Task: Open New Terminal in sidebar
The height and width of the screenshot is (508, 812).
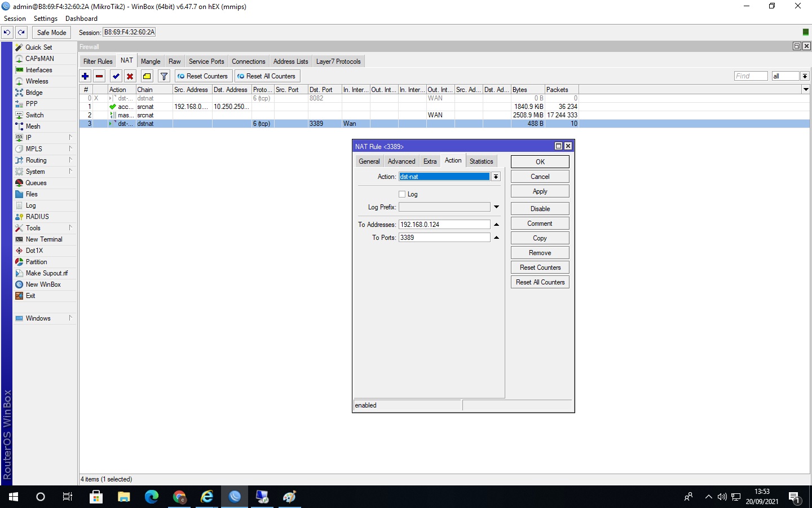Action: tap(44, 239)
